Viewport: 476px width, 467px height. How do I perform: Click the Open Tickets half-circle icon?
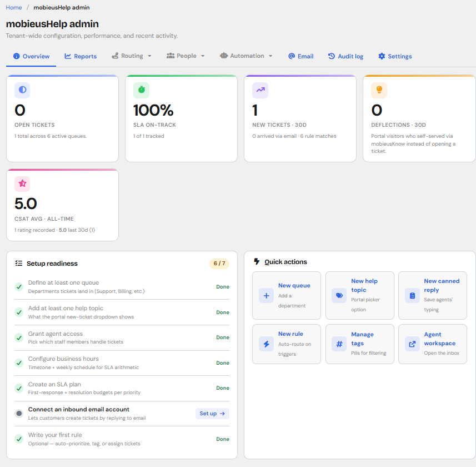pos(22,90)
